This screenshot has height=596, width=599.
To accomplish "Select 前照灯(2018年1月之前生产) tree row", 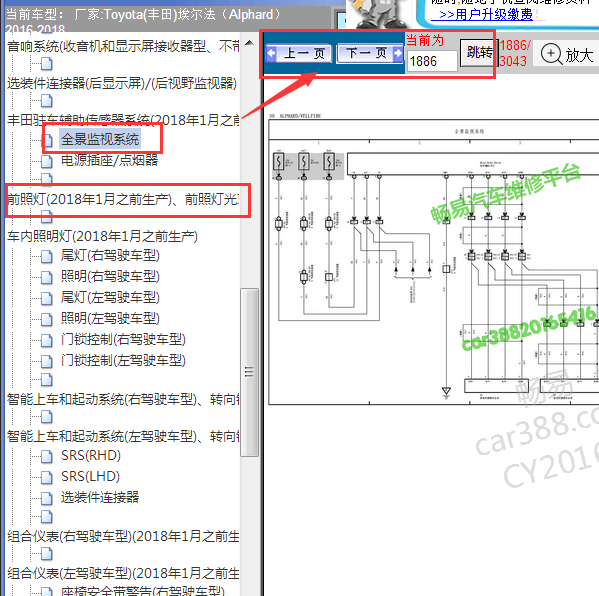I will (x=123, y=199).
